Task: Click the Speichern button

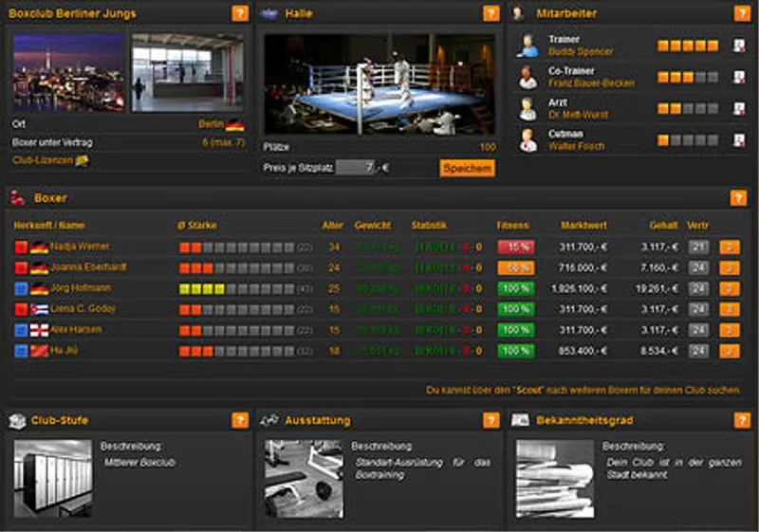Action: (467, 168)
